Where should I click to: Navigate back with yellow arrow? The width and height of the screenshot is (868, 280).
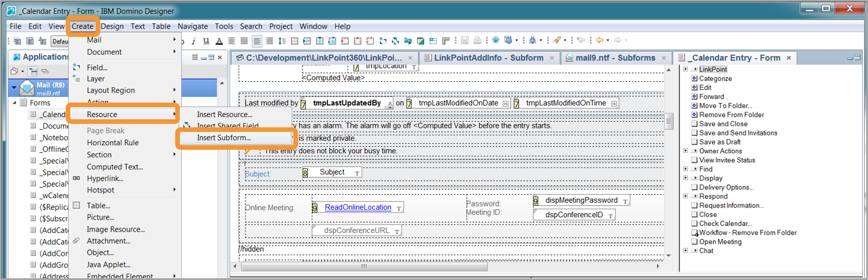(x=599, y=41)
